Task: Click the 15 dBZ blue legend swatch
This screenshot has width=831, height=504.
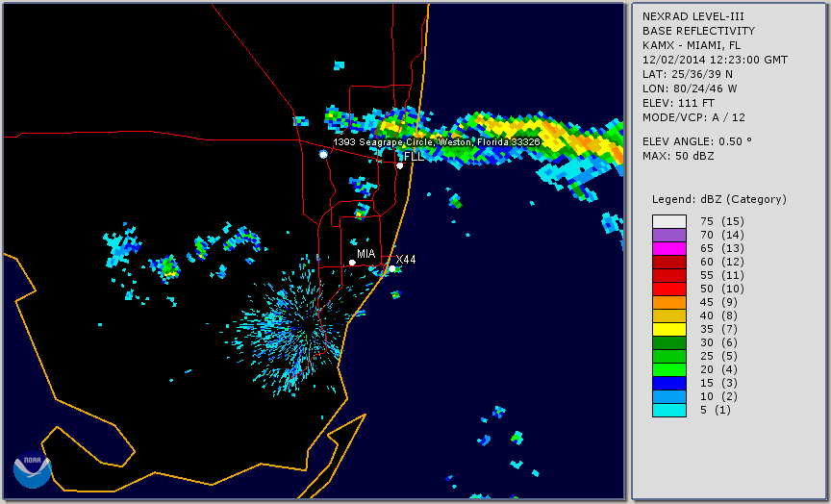Action: pos(669,383)
